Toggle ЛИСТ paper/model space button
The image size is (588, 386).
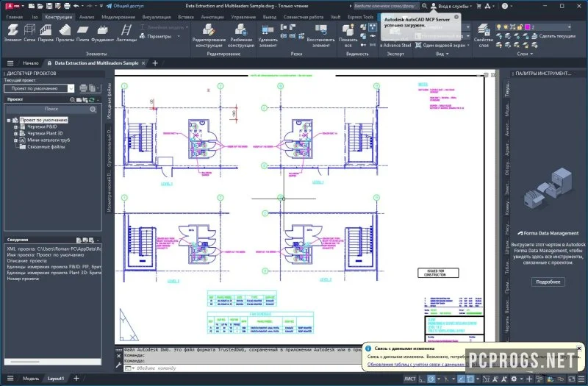409,379
